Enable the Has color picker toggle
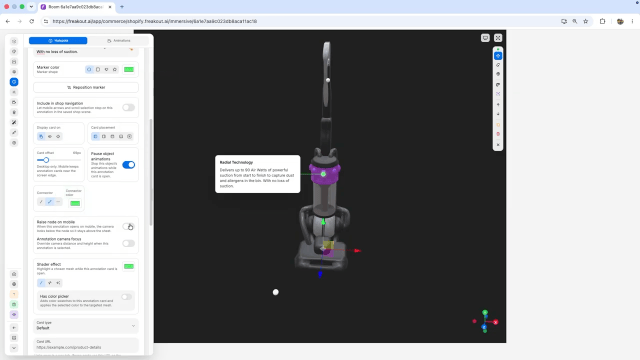 (x=127, y=297)
